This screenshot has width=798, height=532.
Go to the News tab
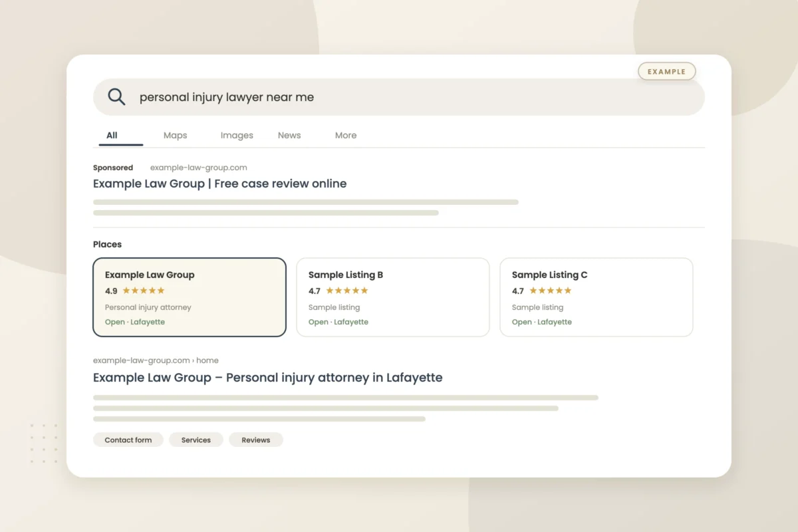click(289, 135)
